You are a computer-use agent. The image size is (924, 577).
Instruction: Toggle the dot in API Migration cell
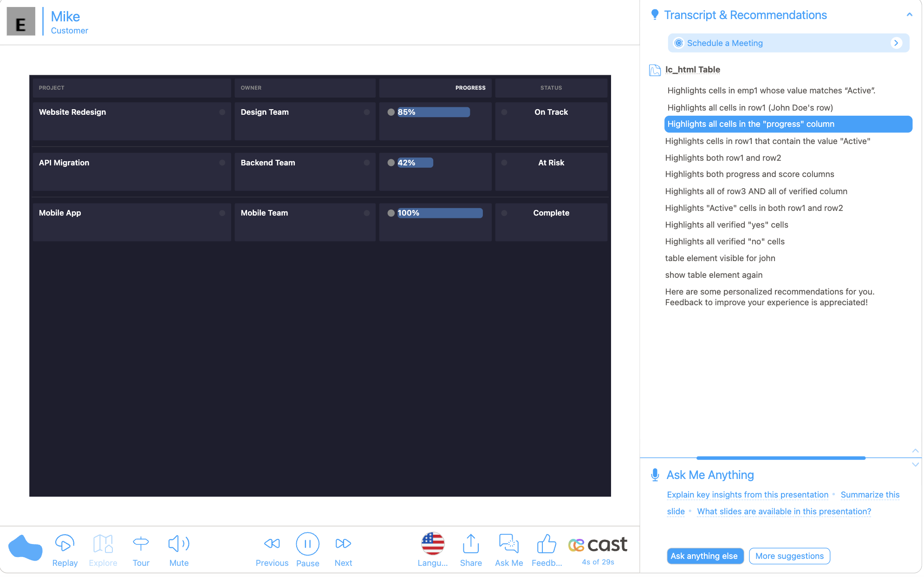click(222, 163)
